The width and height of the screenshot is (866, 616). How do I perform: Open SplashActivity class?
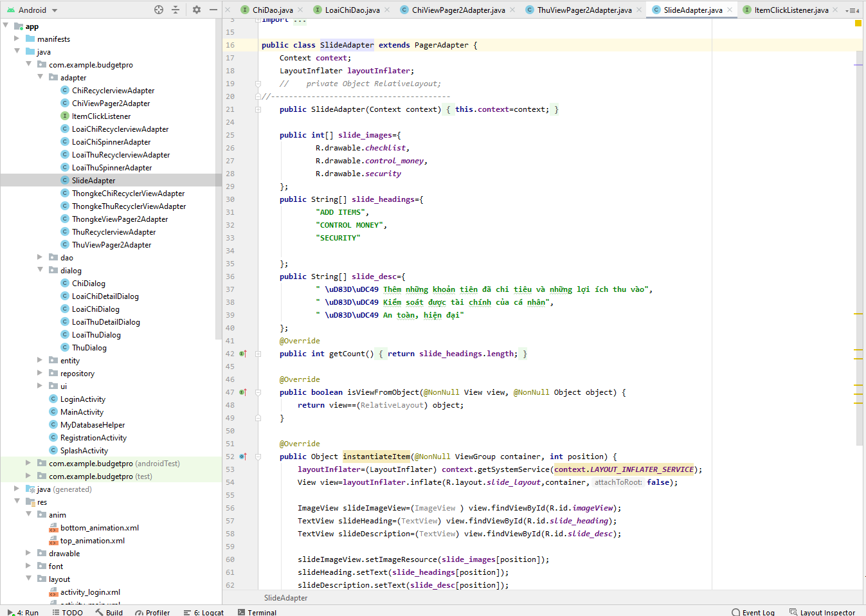pos(84,451)
